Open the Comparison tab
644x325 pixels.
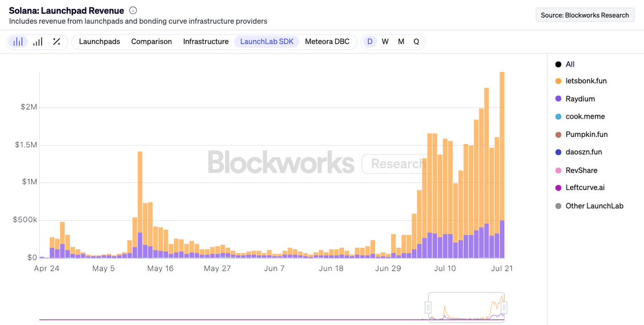tap(151, 41)
